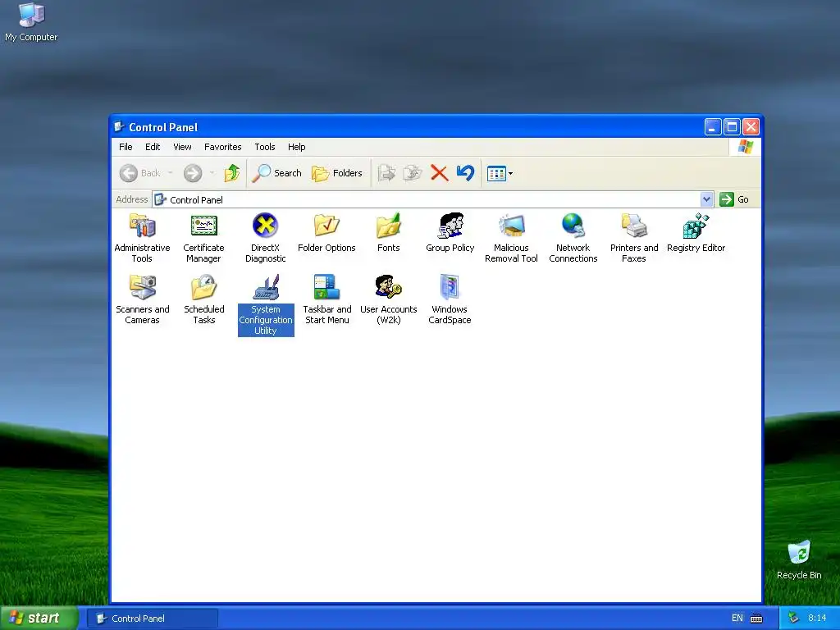Open Taskbar and Start Menu icon
The width and height of the screenshot is (840, 630).
[x=326, y=299]
